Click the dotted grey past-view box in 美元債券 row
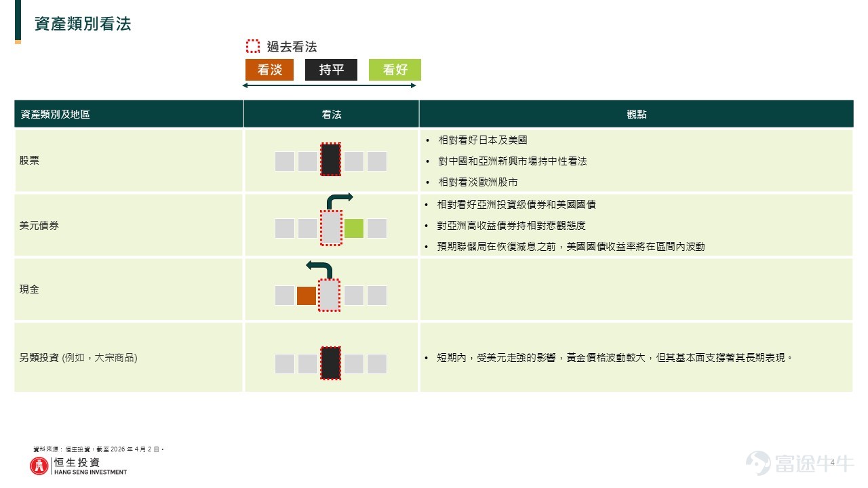 coord(330,228)
